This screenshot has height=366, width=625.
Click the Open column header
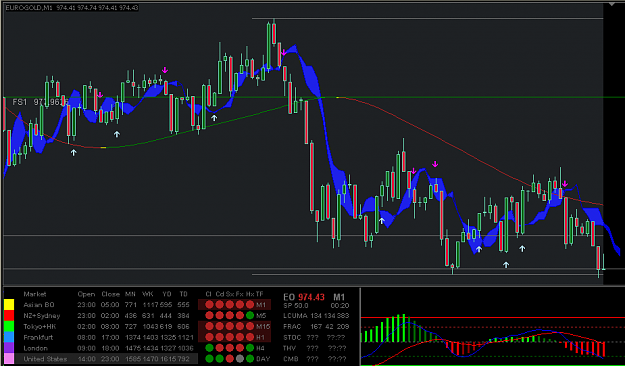(86, 294)
